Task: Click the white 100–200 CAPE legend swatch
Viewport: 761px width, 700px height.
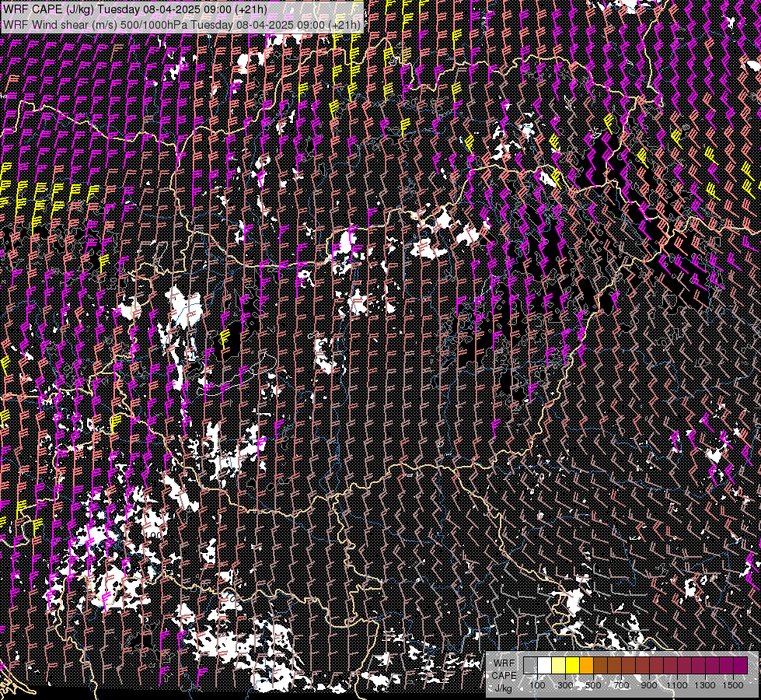Action: pos(545,666)
